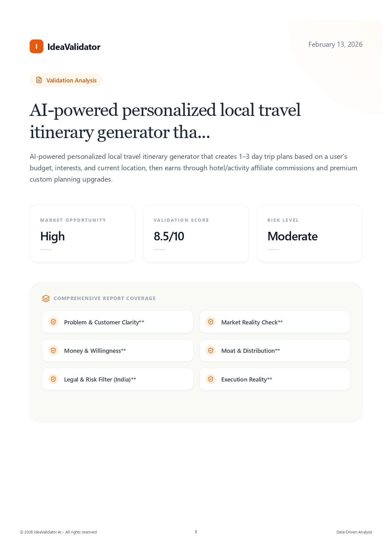The height and width of the screenshot is (554, 392).
Task: Select the Validation Analysis badge
Action: click(x=66, y=80)
